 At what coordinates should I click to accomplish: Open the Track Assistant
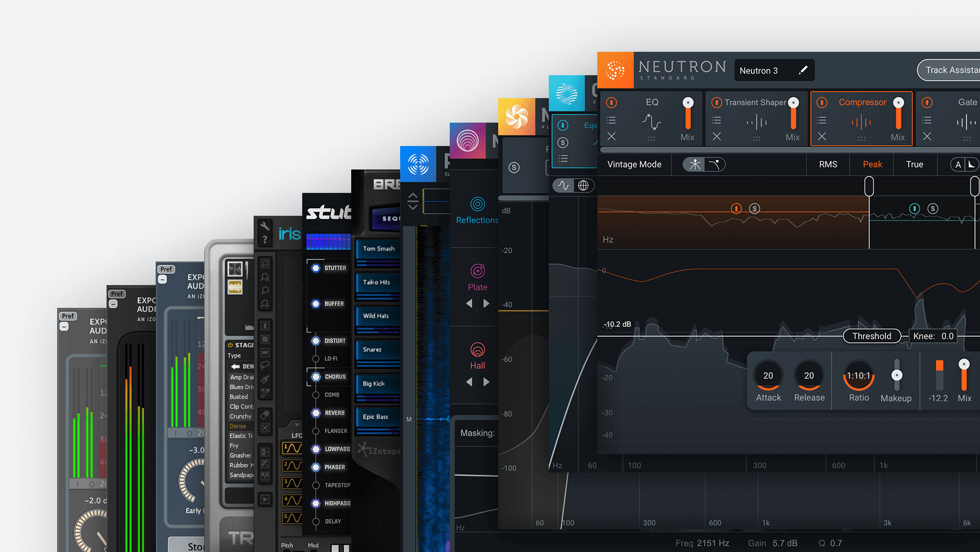tap(949, 70)
